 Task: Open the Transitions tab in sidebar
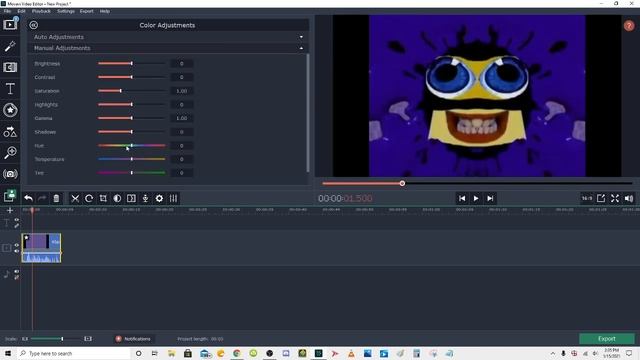pyautogui.click(x=10, y=67)
